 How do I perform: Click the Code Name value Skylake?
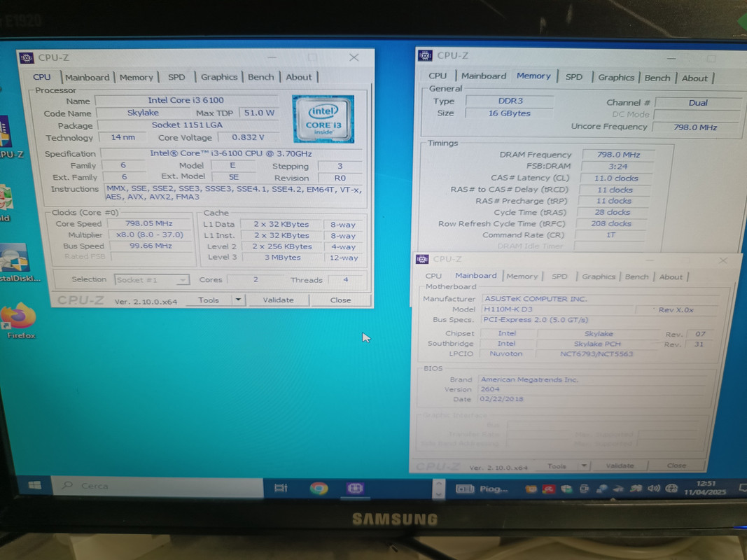(143, 113)
